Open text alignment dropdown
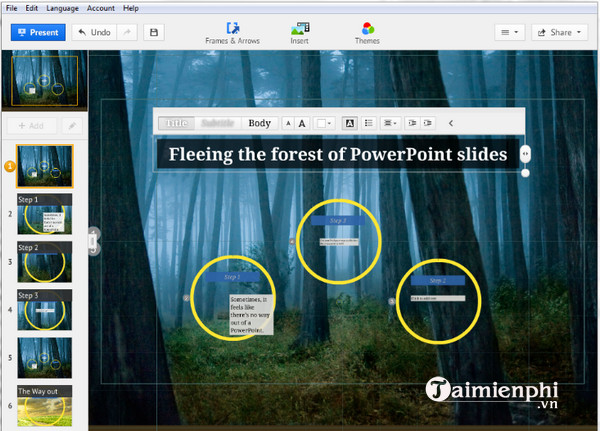The height and width of the screenshot is (431, 600). coord(390,123)
